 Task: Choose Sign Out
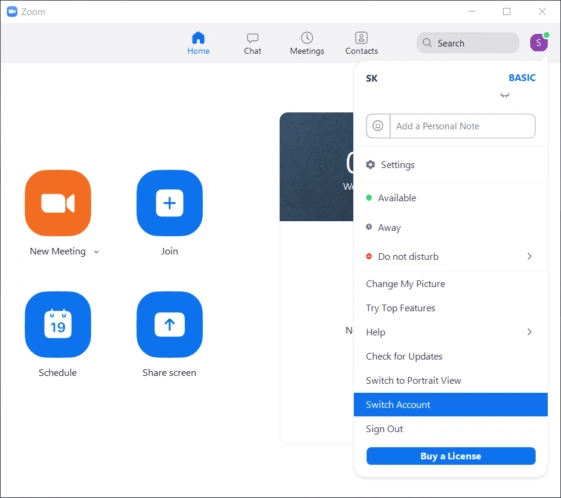[450, 429]
